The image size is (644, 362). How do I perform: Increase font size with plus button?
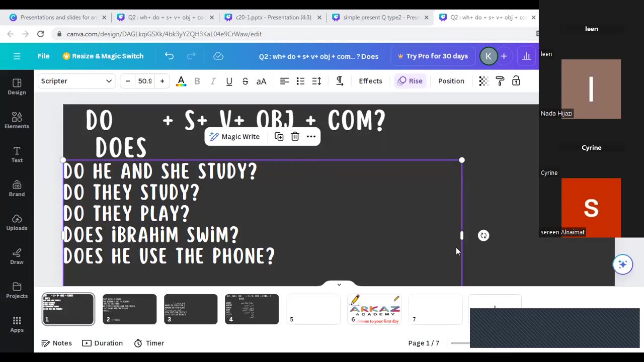click(x=162, y=81)
